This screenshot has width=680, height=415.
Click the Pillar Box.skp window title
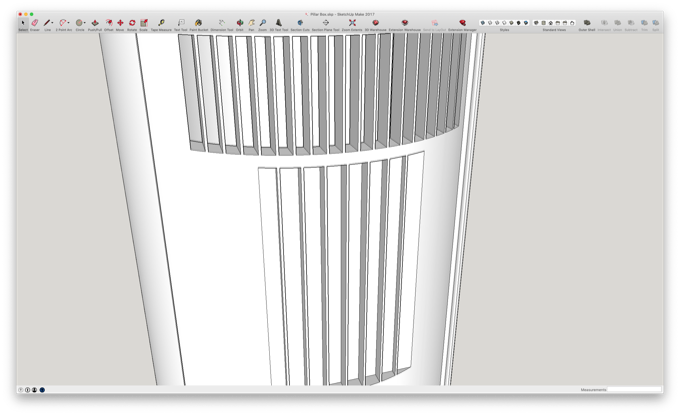340,14
